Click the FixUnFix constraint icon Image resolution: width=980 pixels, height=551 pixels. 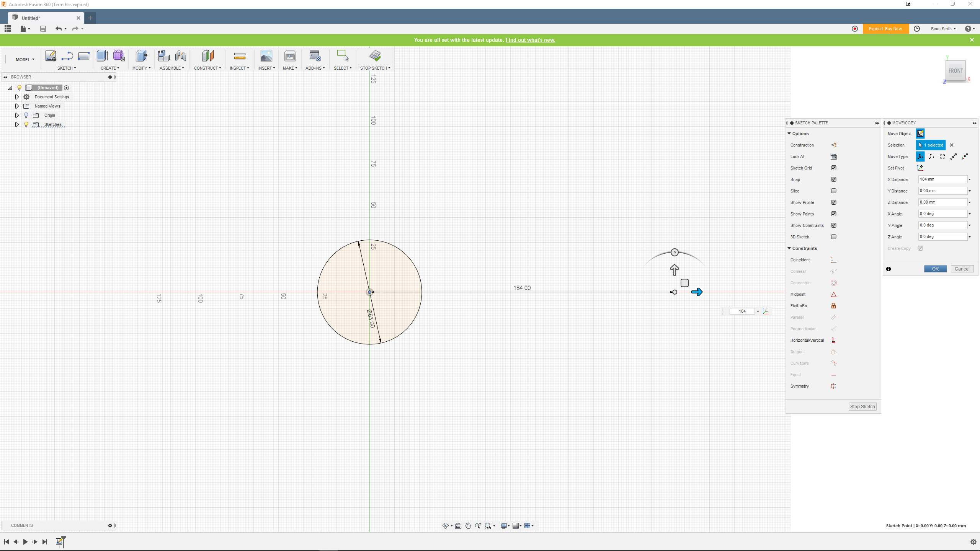click(833, 305)
